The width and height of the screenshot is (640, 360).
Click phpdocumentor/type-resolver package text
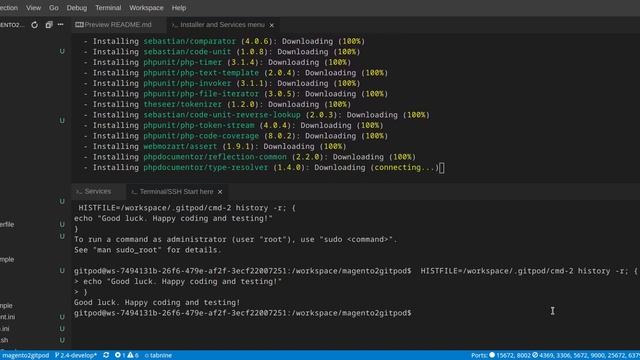(206, 167)
